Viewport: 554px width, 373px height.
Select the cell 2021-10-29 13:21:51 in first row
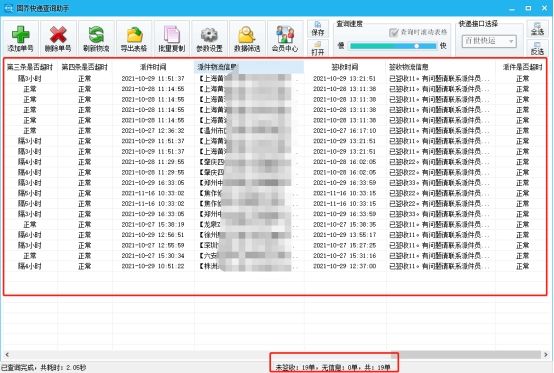coord(344,78)
